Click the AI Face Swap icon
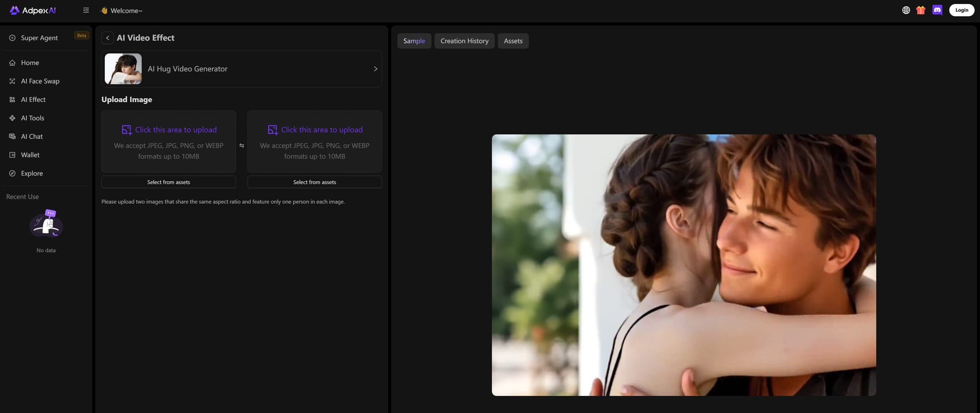The width and height of the screenshot is (980, 413). [12, 81]
